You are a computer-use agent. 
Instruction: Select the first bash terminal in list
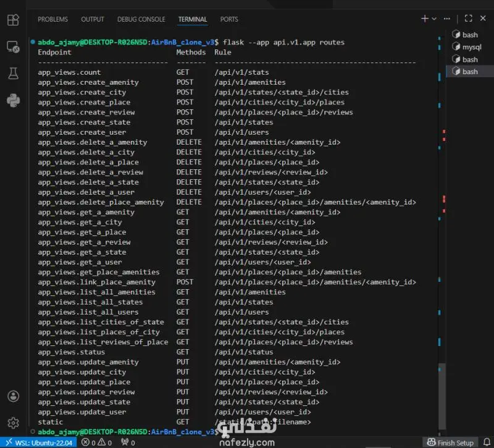click(469, 35)
